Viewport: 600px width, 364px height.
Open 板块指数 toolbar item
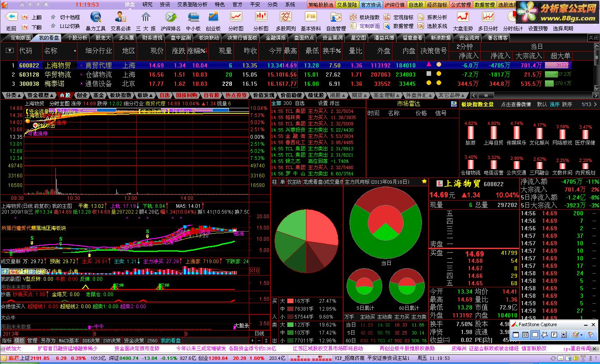pyautogui.click(x=365, y=17)
